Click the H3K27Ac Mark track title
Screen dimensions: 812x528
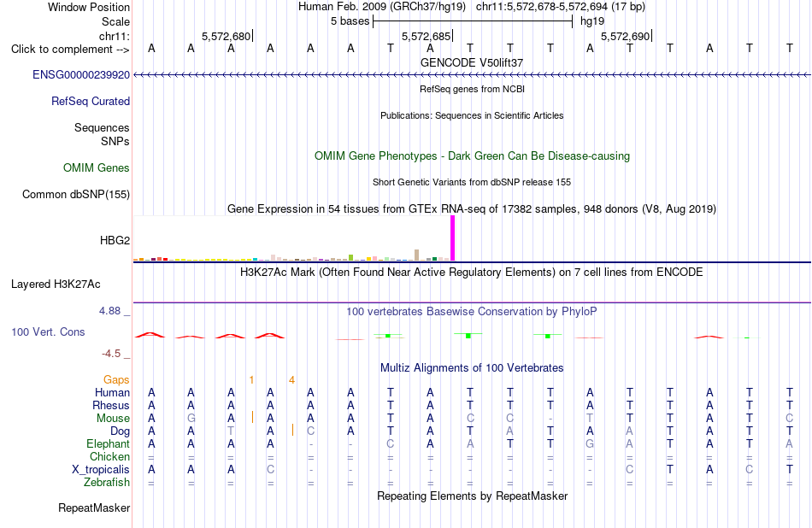[x=472, y=273]
